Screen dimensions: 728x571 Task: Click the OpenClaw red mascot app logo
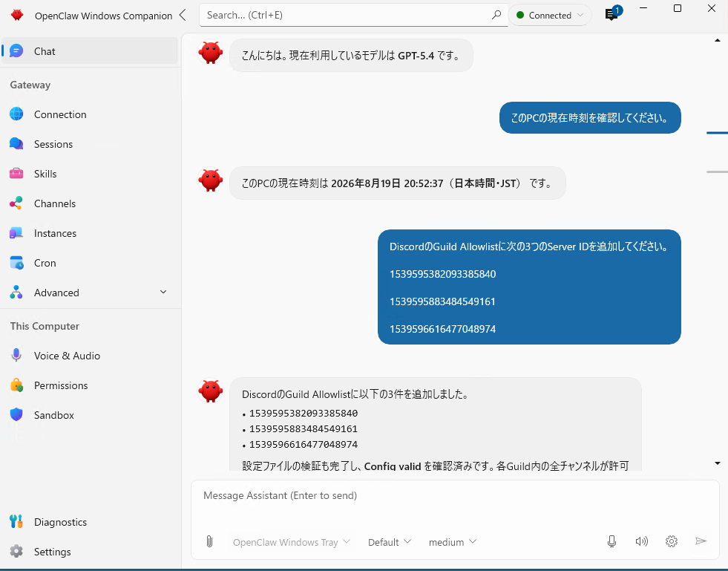point(17,15)
